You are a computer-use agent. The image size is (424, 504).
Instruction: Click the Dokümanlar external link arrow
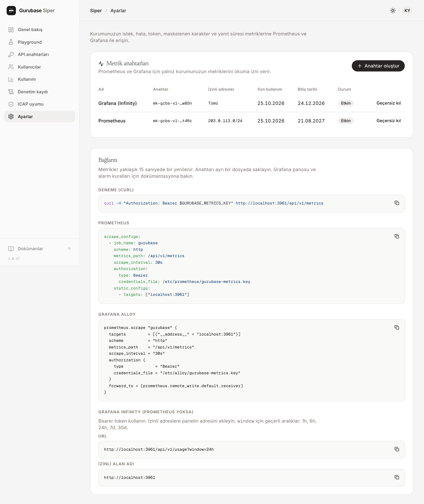(69, 249)
